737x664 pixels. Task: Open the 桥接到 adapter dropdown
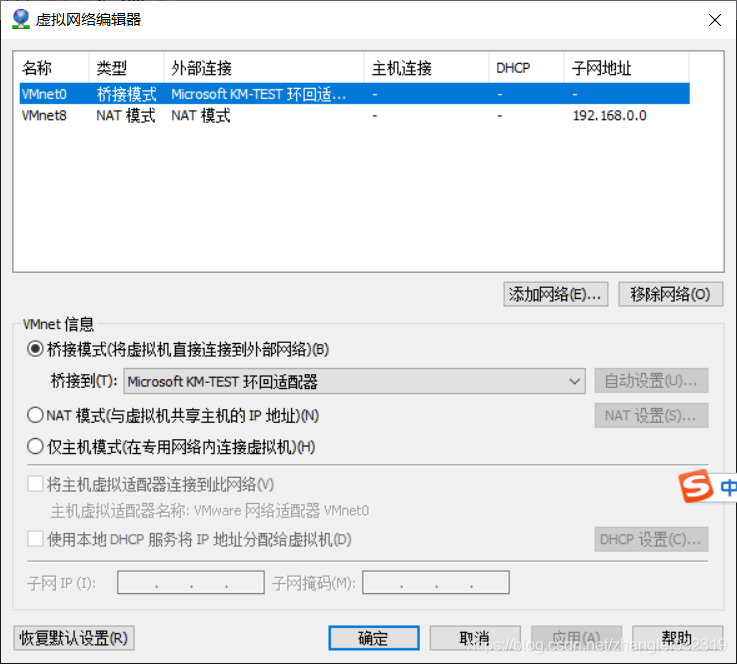click(354, 381)
